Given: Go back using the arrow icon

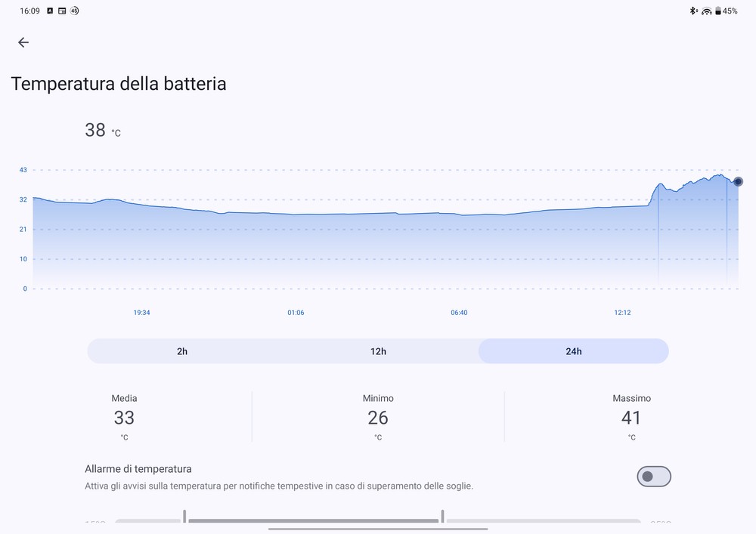Looking at the screenshot, I should tap(23, 42).
